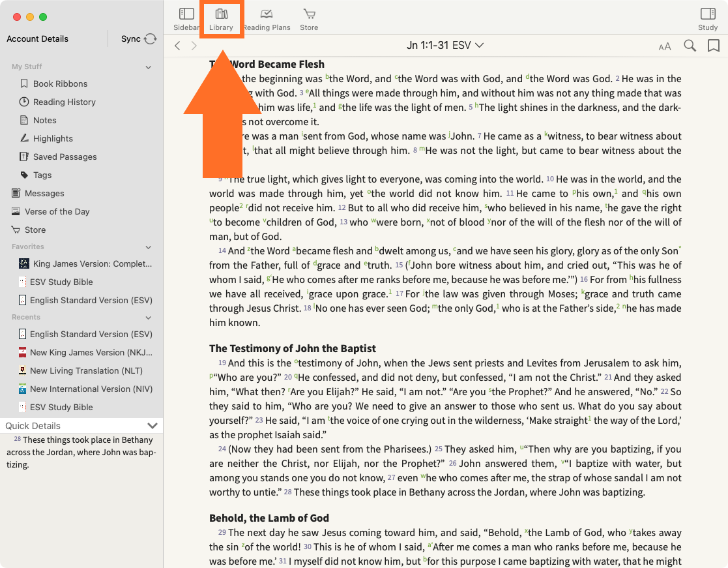
Task: Open English Standard Version in Recents
Action: [91, 334]
